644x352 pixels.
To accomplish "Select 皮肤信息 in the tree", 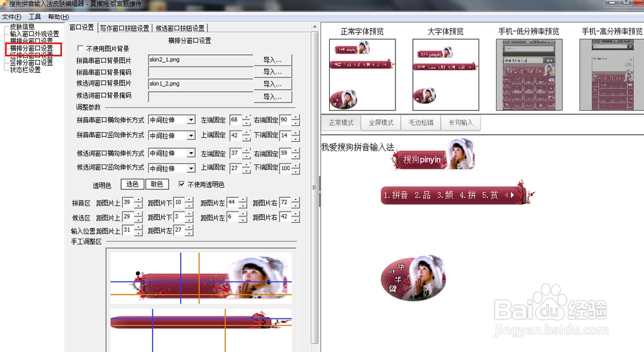I will click(x=22, y=26).
